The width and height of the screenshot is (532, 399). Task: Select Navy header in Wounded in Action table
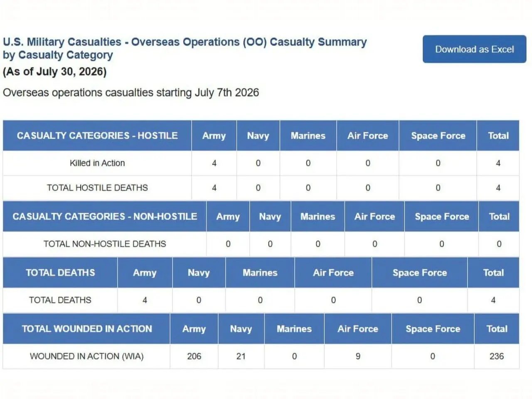(x=241, y=329)
